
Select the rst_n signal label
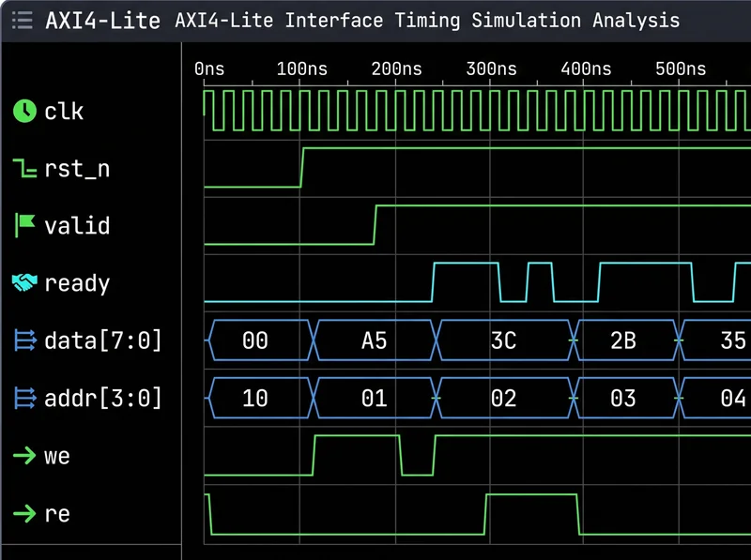pyautogui.click(x=77, y=169)
